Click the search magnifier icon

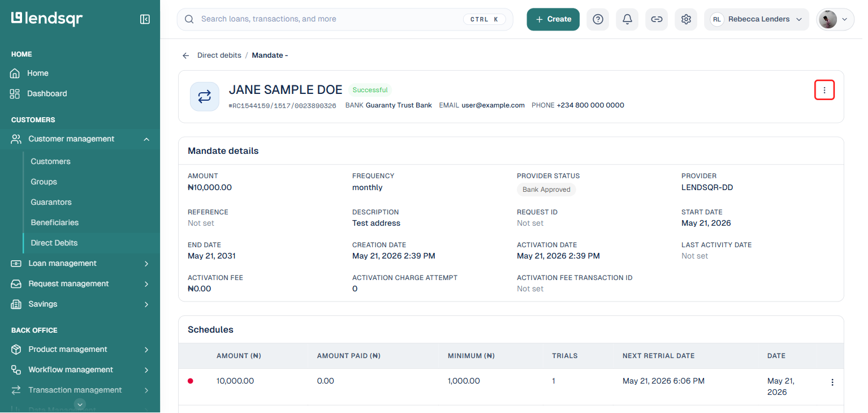189,19
